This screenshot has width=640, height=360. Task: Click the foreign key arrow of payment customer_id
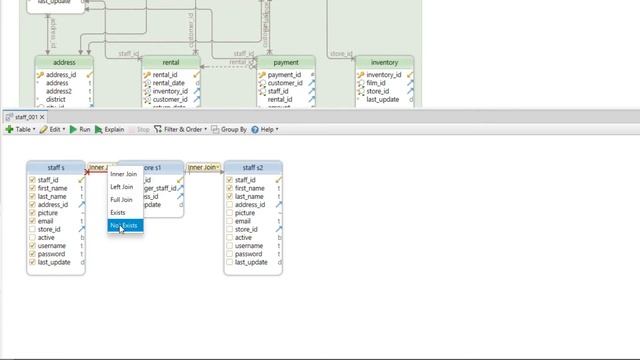coord(312,83)
